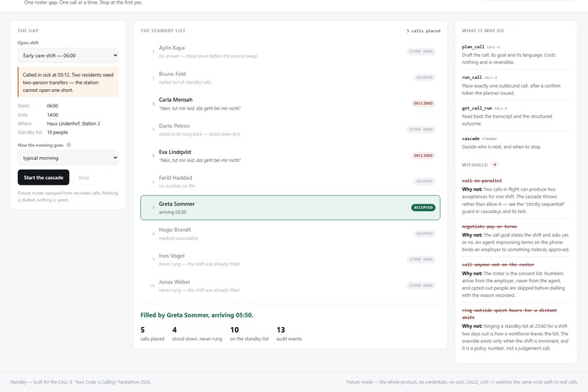Open the Open shift dropdown
The width and height of the screenshot is (588, 392).
[68, 55]
